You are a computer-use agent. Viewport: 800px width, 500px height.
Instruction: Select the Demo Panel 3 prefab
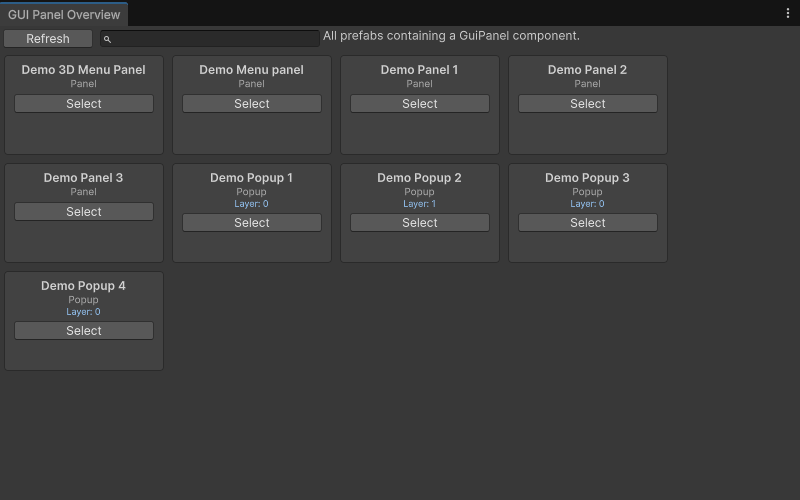pos(84,212)
